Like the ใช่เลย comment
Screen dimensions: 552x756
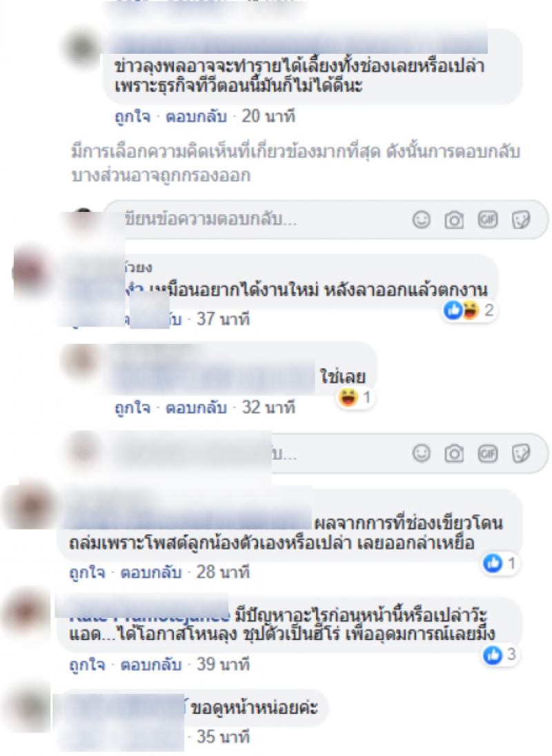[x=132, y=408]
